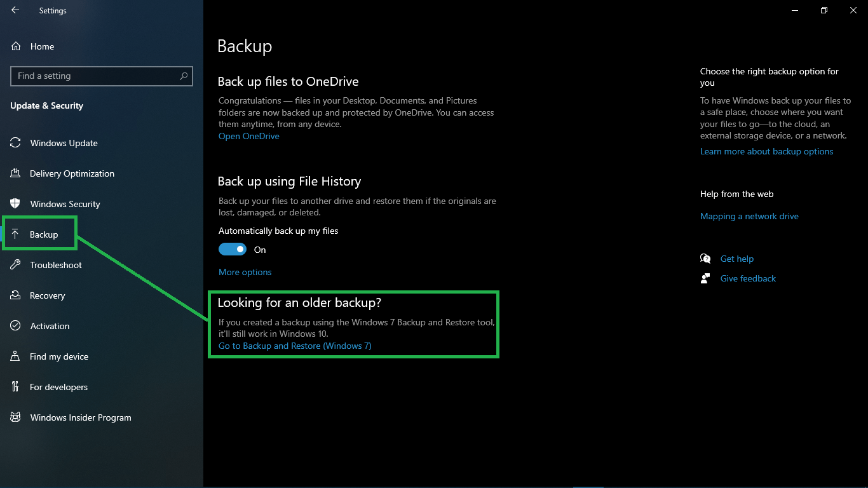868x488 pixels.
Task: Click the back arrow in Settings
Action: click(x=15, y=10)
